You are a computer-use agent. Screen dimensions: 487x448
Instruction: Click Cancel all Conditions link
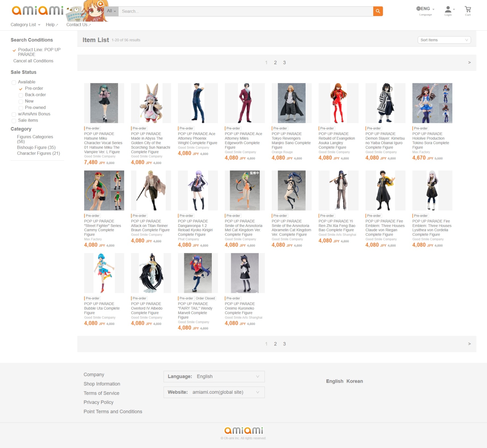tap(33, 61)
